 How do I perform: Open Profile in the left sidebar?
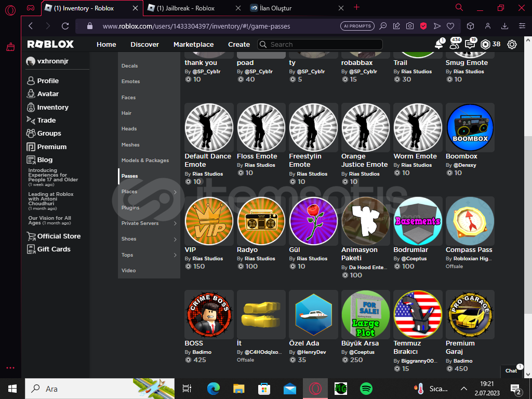pyautogui.click(x=43, y=81)
